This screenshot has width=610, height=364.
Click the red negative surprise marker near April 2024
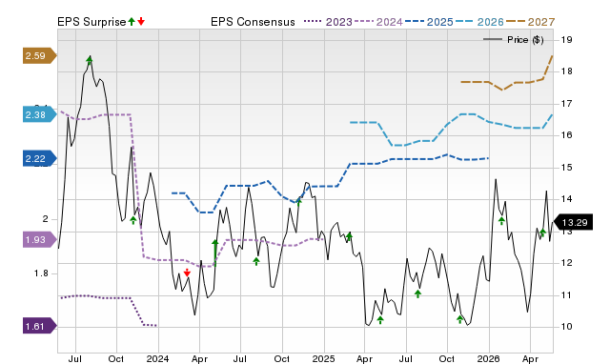tap(187, 273)
